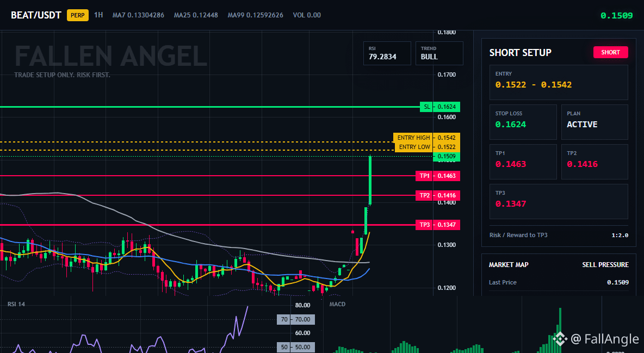Click the 0.1200 price axis label

447,288
